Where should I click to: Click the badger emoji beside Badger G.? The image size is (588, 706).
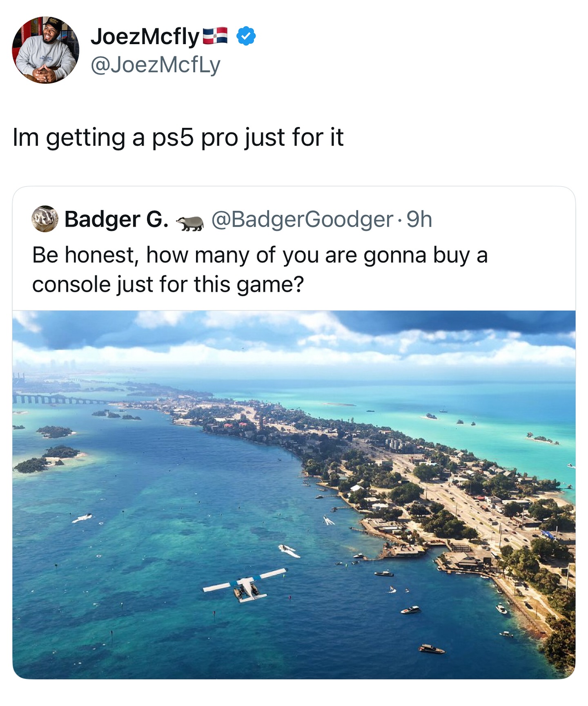(189, 223)
